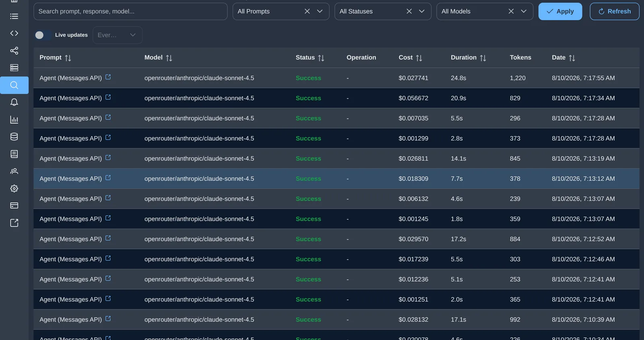Open the share nodes sidebar icon
This screenshot has height=340, width=644.
click(14, 50)
